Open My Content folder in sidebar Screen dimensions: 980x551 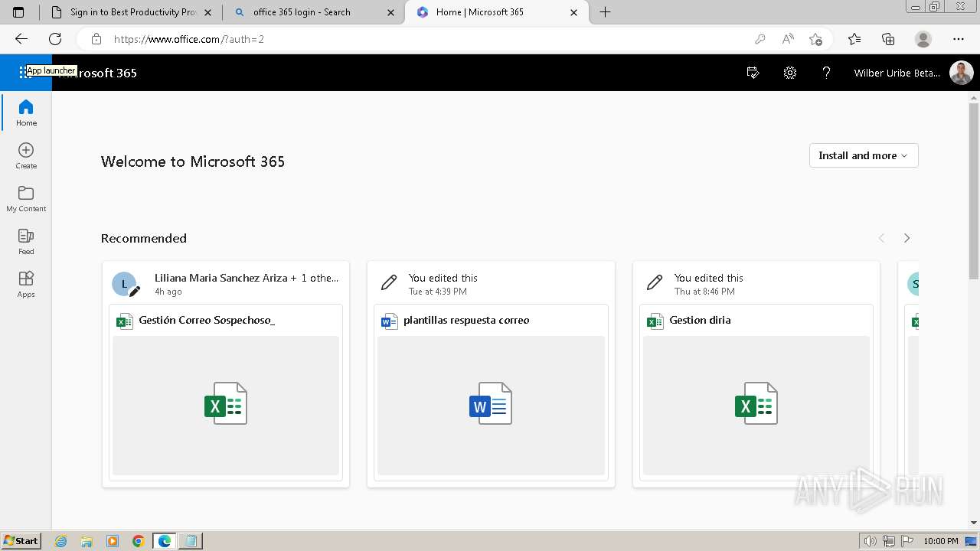tap(26, 198)
